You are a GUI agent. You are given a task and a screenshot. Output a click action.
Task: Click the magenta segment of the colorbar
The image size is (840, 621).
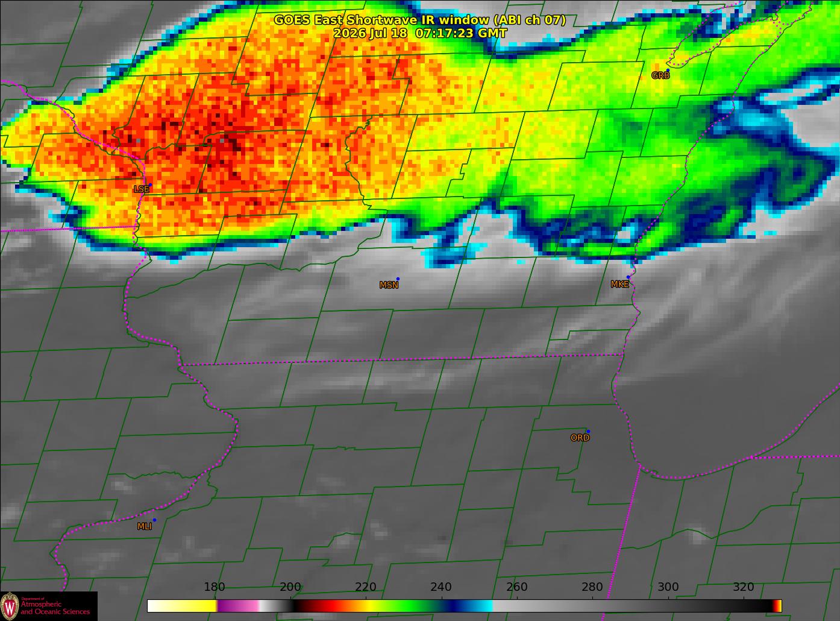point(238,606)
